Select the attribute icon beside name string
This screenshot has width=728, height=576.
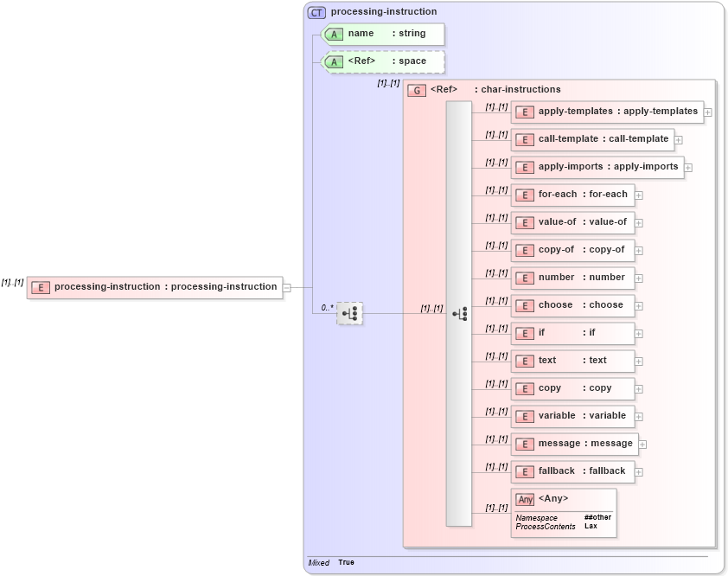[x=334, y=34]
